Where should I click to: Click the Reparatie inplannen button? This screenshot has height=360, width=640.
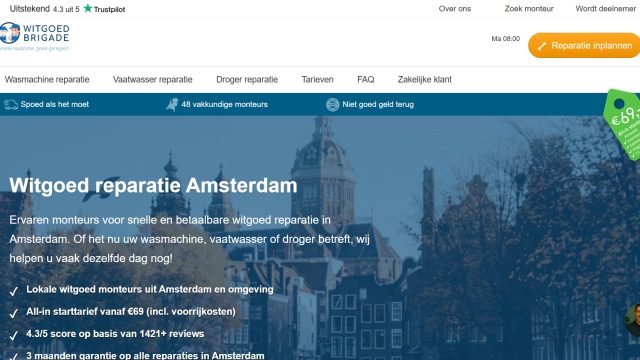[x=584, y=45]
